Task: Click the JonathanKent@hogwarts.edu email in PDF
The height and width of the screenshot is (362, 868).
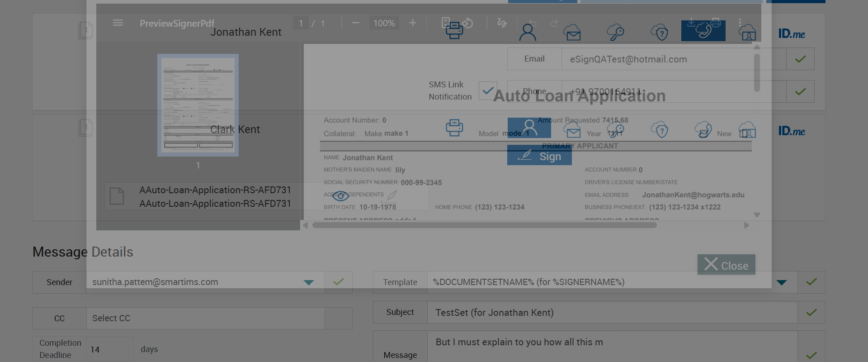Action: [693, 195]
